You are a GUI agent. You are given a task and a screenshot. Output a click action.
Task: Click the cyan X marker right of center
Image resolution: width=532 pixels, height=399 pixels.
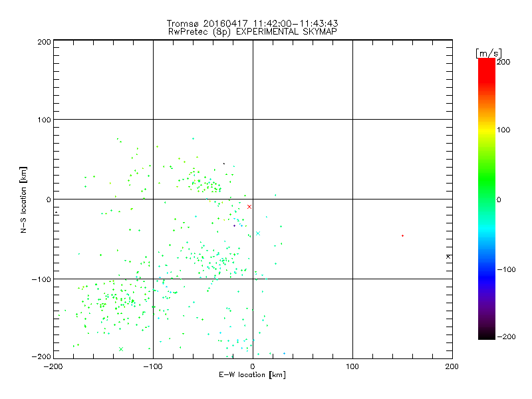coord(258,233)
